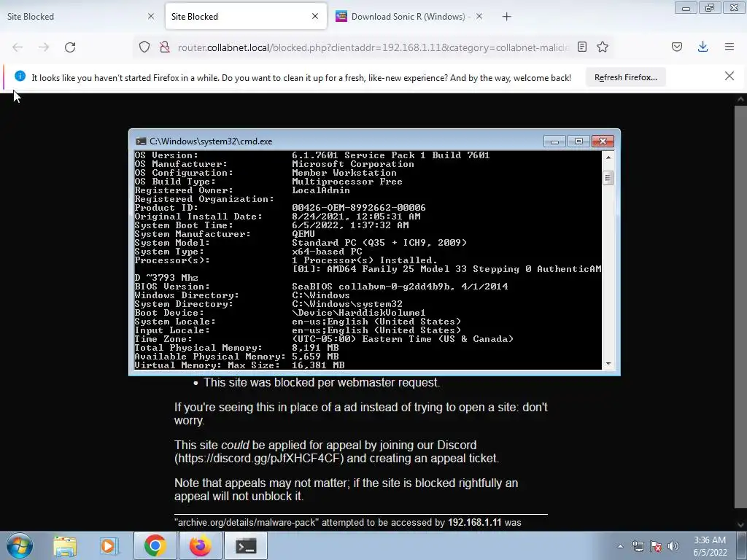Image resolution: width=747 pixels, height=560 pixels.
Task: Go forward with the browser forward arrow
Action: (44, 47)
